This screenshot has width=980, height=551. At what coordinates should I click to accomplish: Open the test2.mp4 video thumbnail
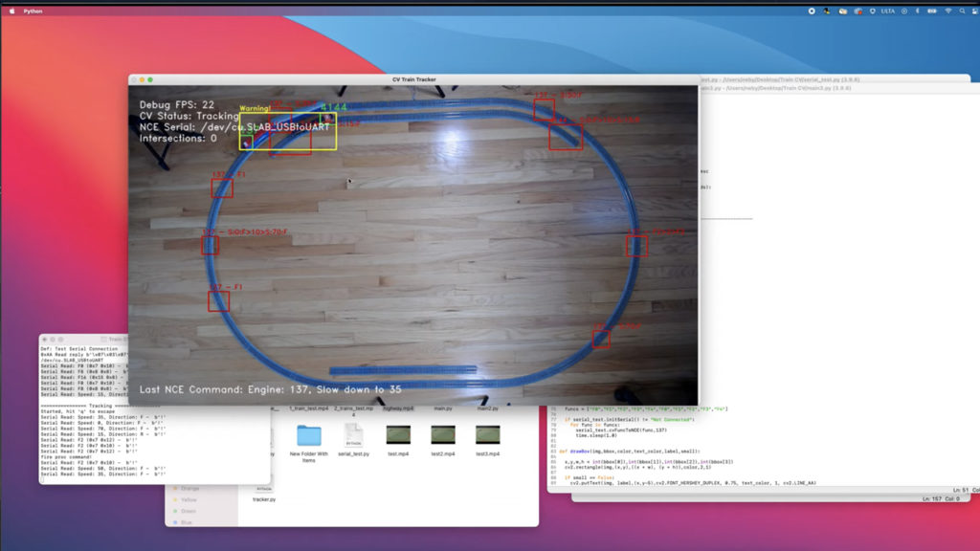pos(442,432)
